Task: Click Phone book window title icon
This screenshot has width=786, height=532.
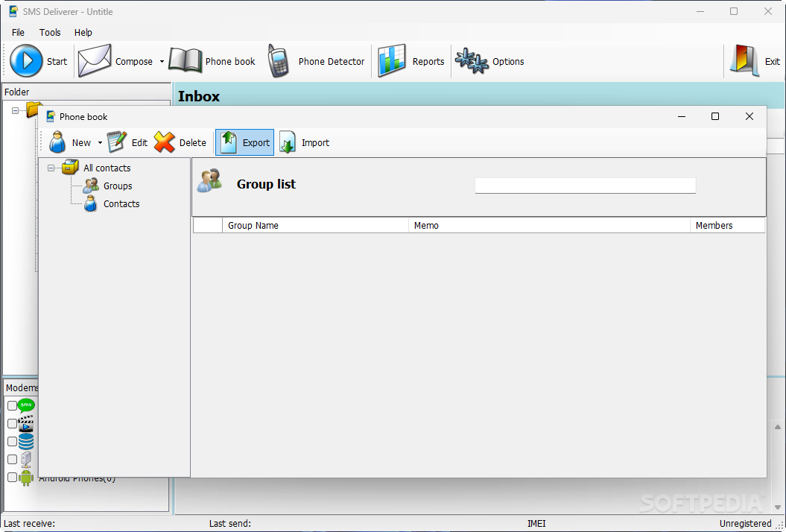Action: point(50,116)
